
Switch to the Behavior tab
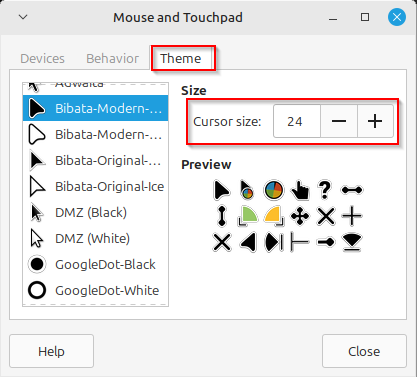pos(112,59)
